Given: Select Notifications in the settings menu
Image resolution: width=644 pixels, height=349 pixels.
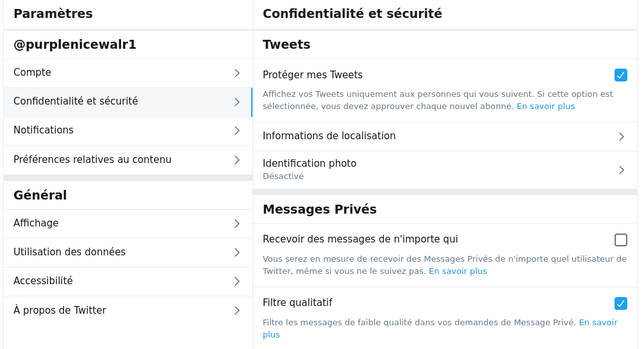Looking at the screenshot, I should (128, 131).
